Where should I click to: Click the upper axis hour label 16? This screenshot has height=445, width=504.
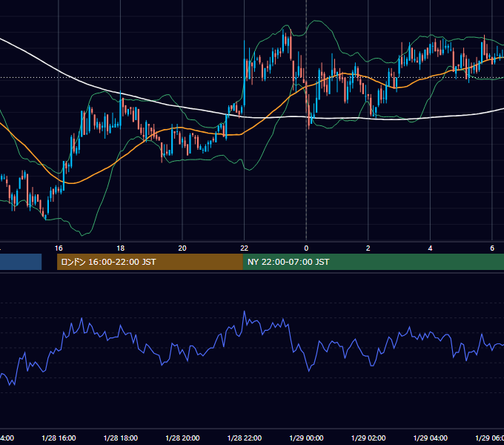coord(59,248)
